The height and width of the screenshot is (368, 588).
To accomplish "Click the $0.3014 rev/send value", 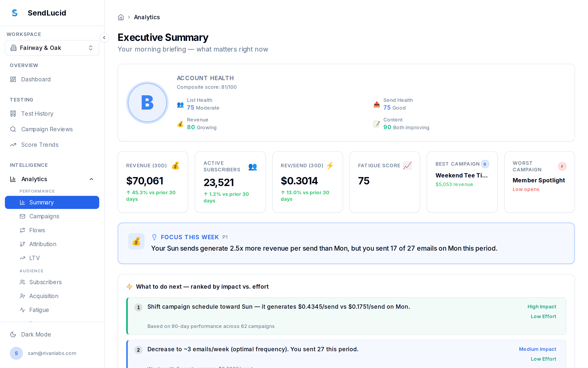I will pos(299,181).
